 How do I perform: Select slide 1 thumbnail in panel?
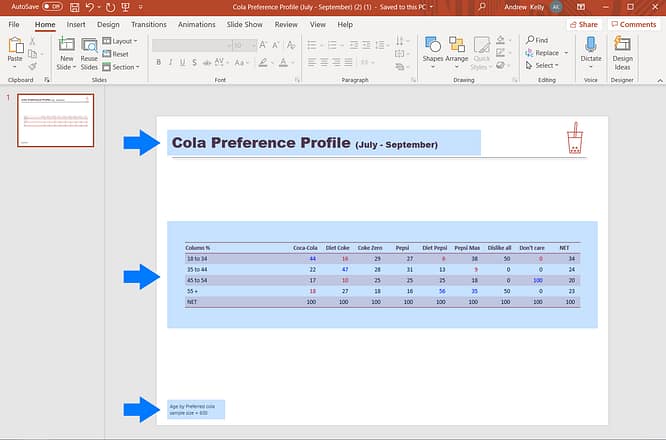pos(56,120)
